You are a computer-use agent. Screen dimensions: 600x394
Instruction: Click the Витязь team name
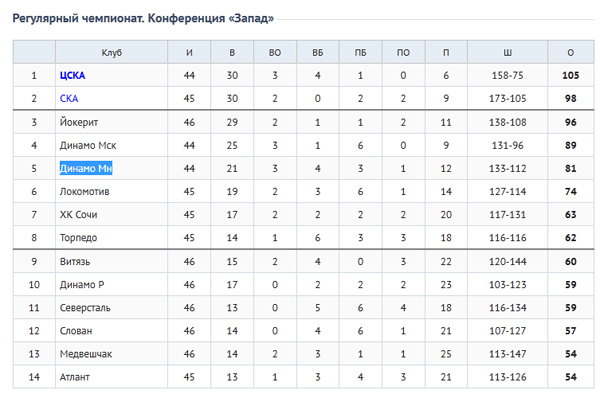(x=75, y=262)
